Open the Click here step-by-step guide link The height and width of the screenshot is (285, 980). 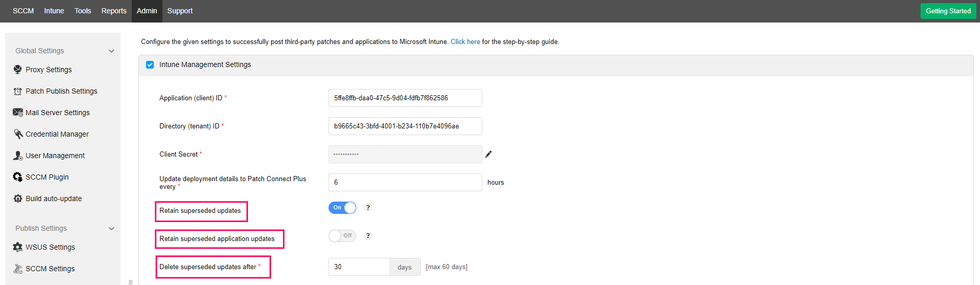(x=465, y=42)
